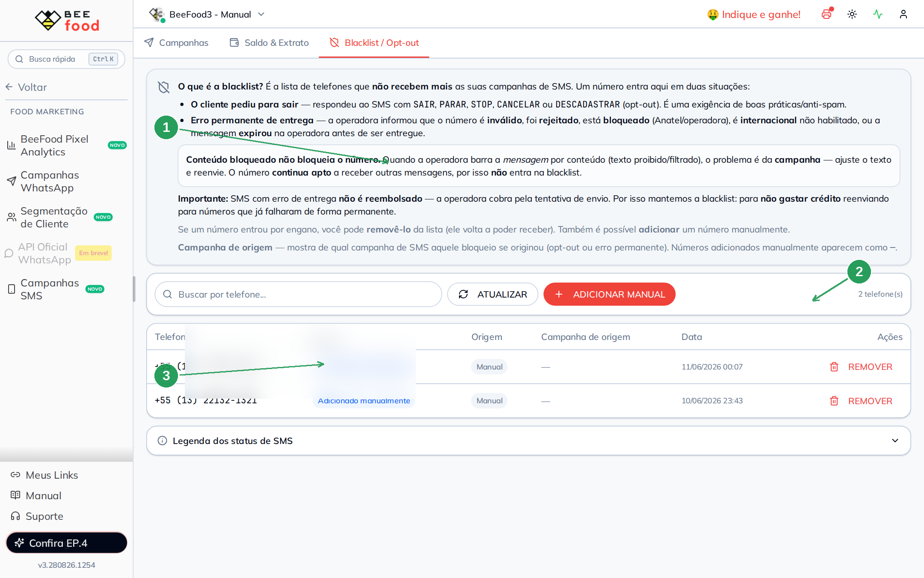The width and height of the screenshot is (924, 578).
Task: Click the Campanhas WhatsApp paper-plane icon
Action: point(12,181)
